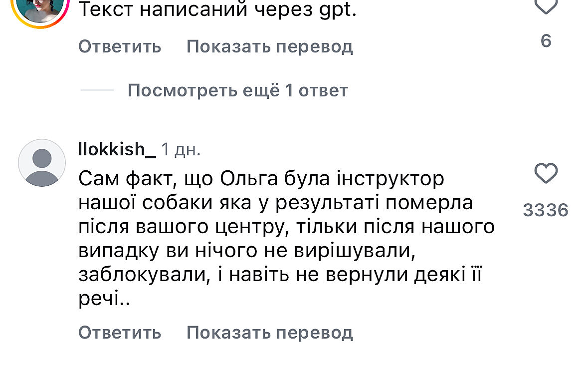
Task: Like the llokkish_ comment with the heart
Action: [546, 174]
